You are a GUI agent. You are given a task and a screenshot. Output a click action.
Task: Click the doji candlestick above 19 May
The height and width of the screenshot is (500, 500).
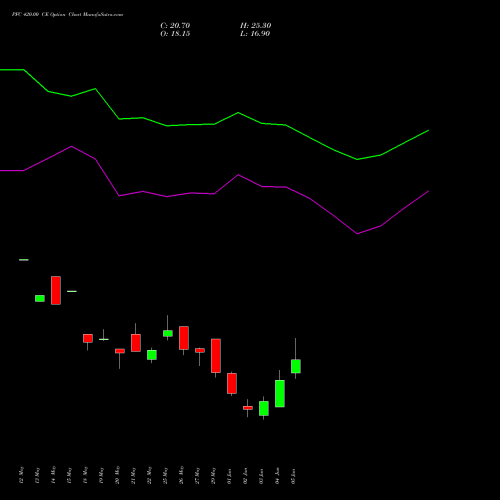(104, 339)
